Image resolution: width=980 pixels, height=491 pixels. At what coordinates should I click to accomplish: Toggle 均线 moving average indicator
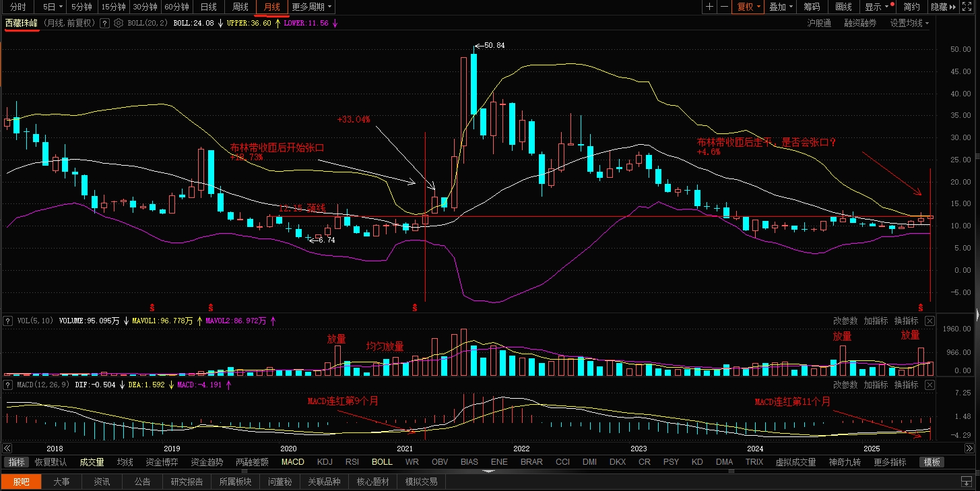coord(125,462)
